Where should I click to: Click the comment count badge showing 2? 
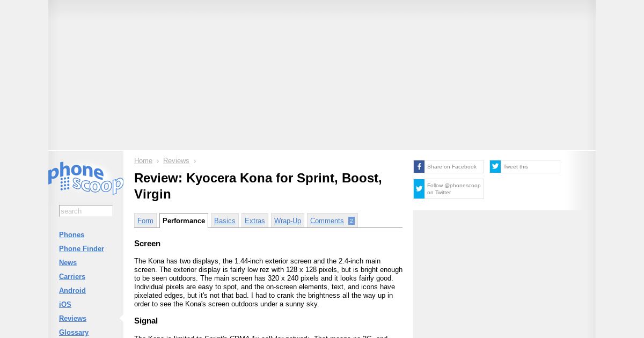coord(352,221)
